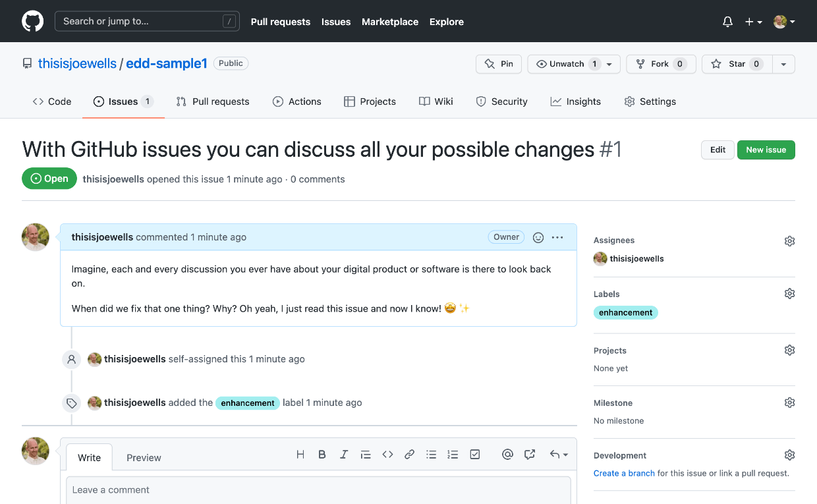Open the comment three-dot options menu
This screenshot has width=817, height=504.
[557, 237]
